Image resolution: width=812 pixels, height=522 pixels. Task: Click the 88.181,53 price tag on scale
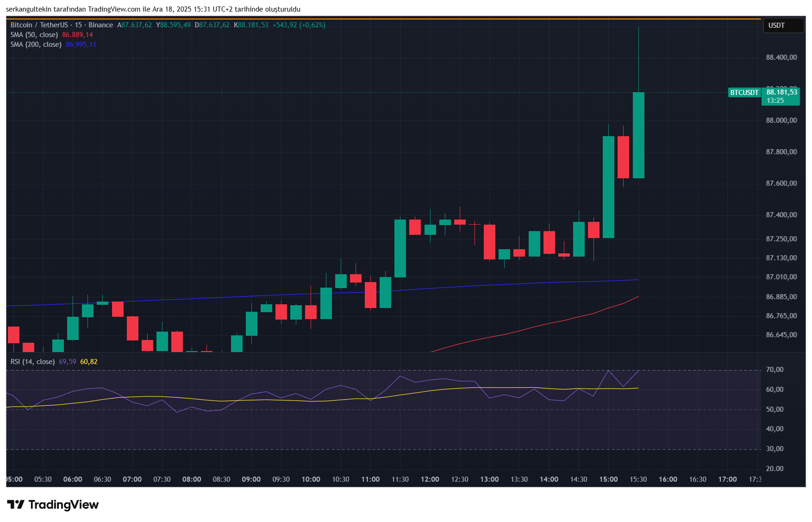pyautogui.click(x=782, y=93)
